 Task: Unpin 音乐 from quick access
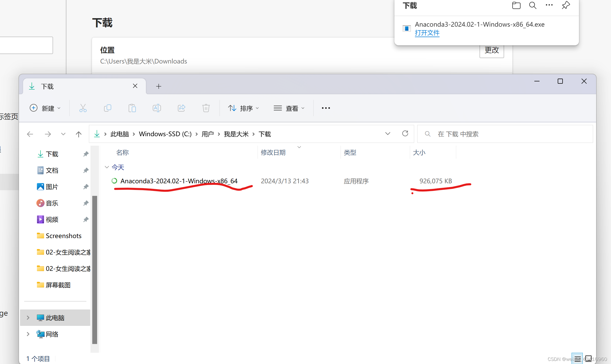tap(86, 203)
